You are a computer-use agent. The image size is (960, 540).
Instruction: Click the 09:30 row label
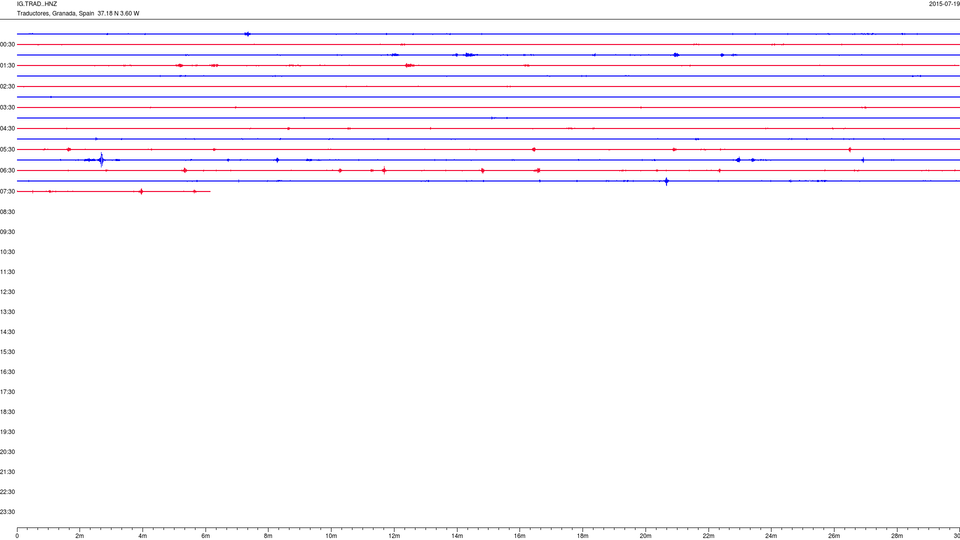(7, 232)
